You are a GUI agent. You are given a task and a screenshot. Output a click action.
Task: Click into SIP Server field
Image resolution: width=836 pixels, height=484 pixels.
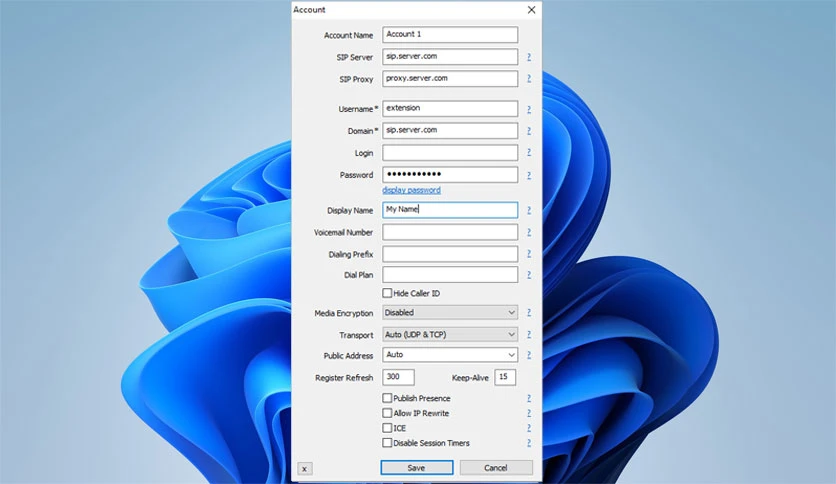pyautogui.click(x=450, y=57)
